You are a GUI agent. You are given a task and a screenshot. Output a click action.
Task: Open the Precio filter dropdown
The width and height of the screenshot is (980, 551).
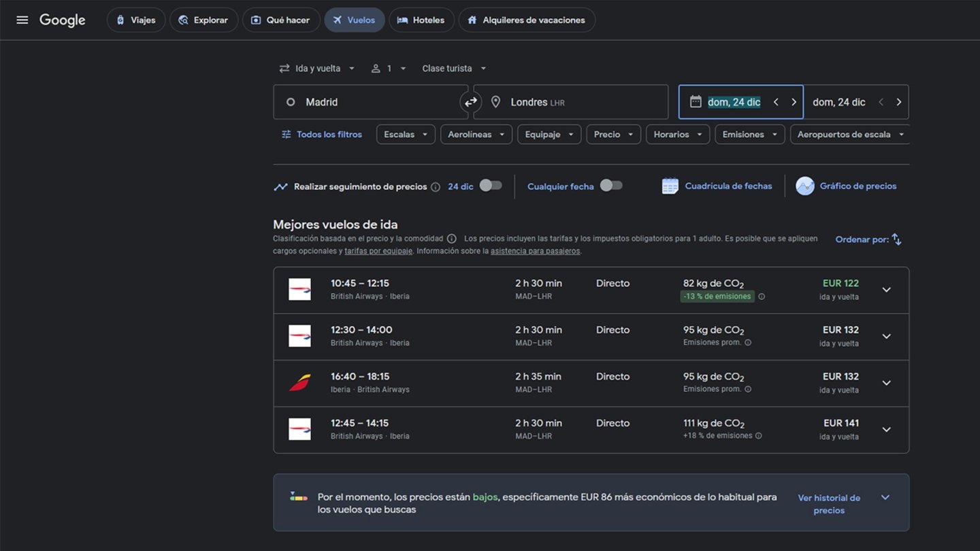click(613, 134)
